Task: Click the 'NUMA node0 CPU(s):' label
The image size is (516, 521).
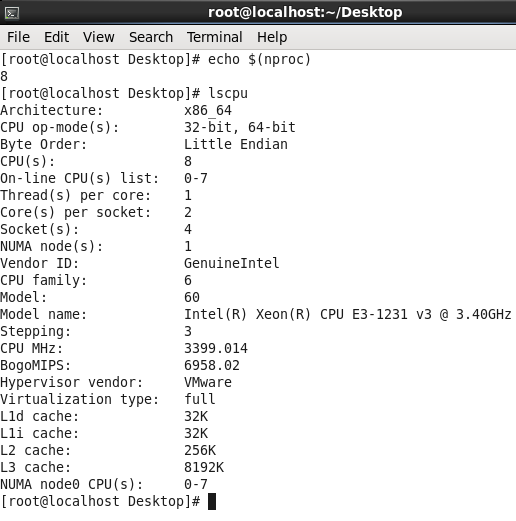Action: point(71,484)
